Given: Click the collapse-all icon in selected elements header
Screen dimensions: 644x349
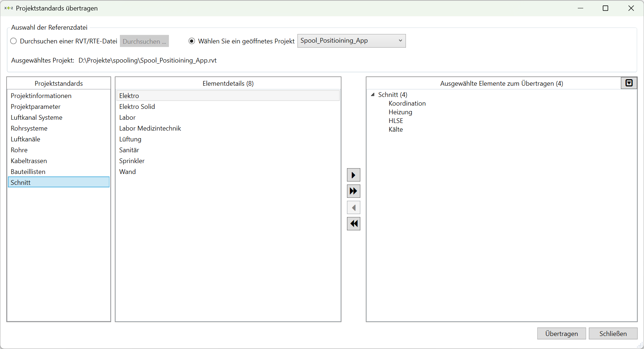Looking at the screenshot, I should [629, 83].
